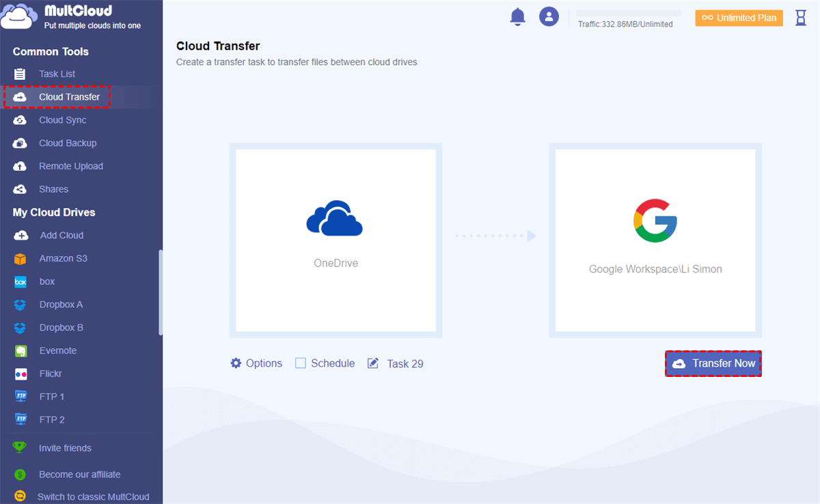Viewport: 820px width, 504px height.
Task: Click the Cloud Backup icon
Action: pyautogui.click(x=20, y=143)
